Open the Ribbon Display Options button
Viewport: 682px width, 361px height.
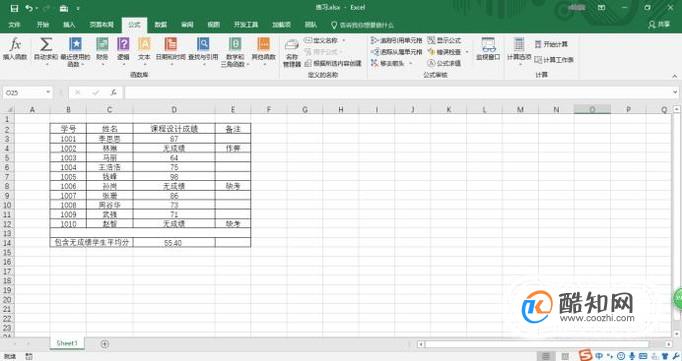602,8
